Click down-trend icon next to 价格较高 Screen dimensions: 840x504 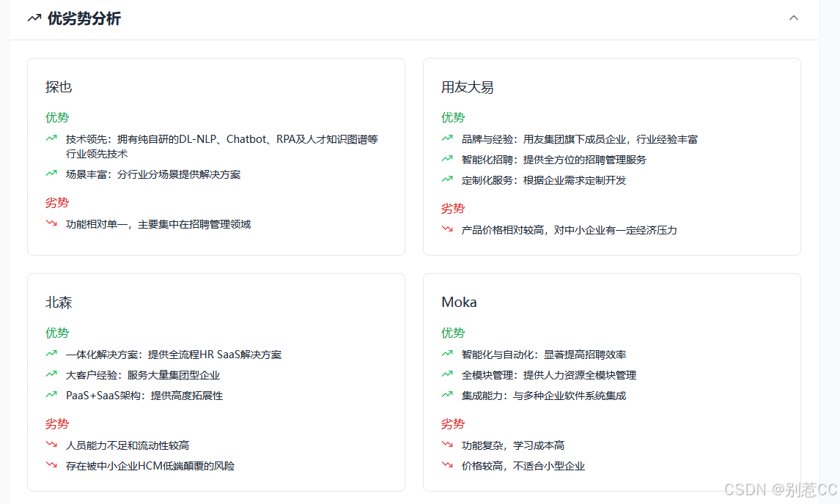point(447,465)
